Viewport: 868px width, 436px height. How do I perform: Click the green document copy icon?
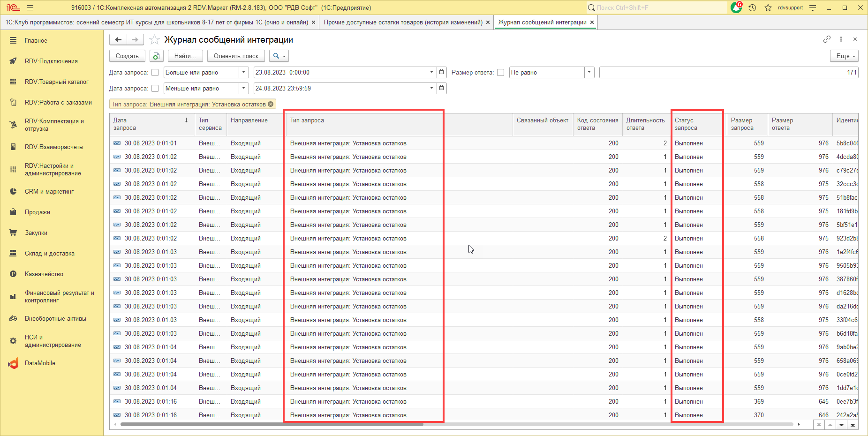pyautogui.click(x=156, y=56)
